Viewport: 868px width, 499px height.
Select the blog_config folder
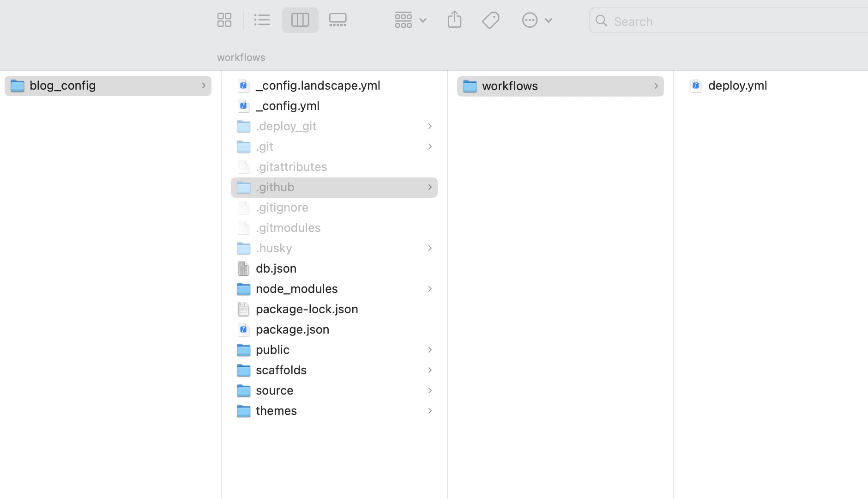[63, 85]
